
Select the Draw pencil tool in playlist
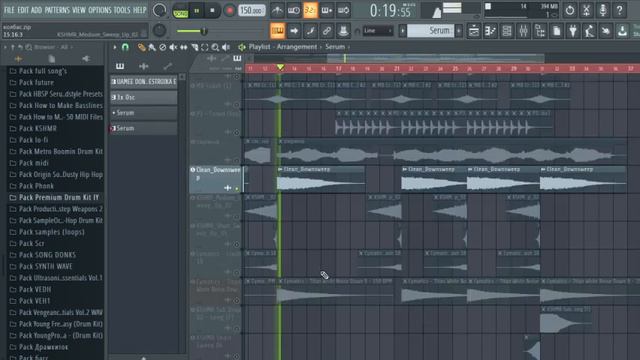coord(141,47)
